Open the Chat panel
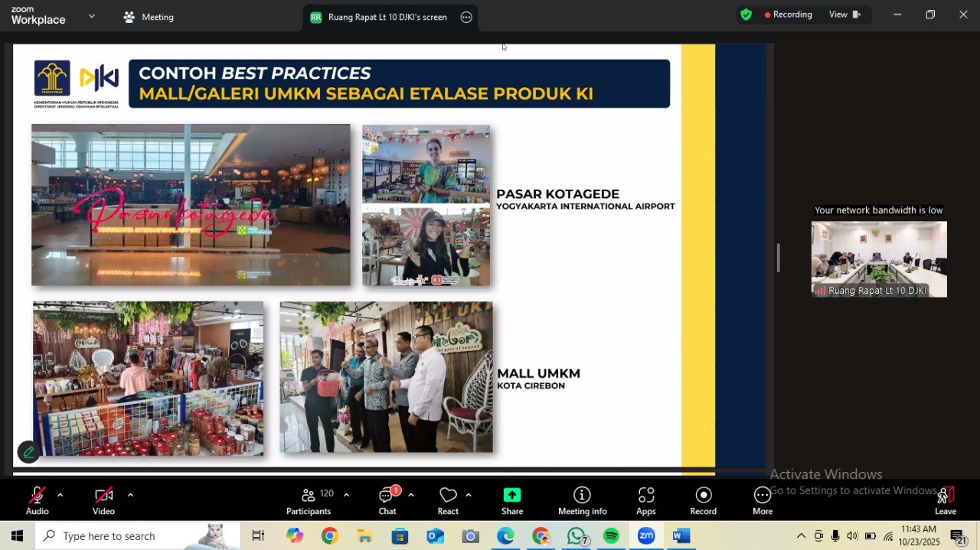Viewport: 980px width, 550px height. pyautogui.click(x=387, y=501)
